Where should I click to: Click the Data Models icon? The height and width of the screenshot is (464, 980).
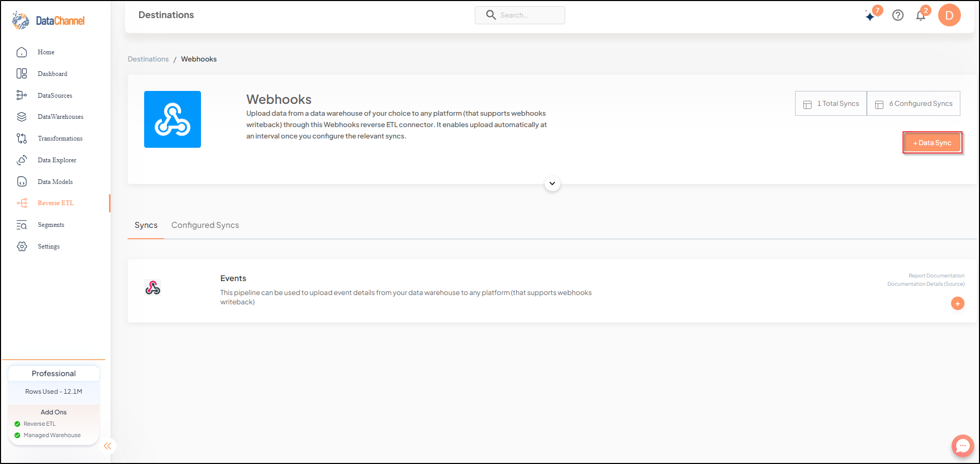coord(22,181)
